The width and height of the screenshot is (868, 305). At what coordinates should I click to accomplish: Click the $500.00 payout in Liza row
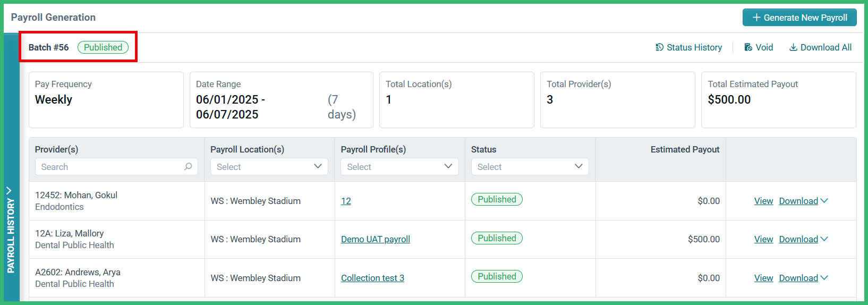704,239
